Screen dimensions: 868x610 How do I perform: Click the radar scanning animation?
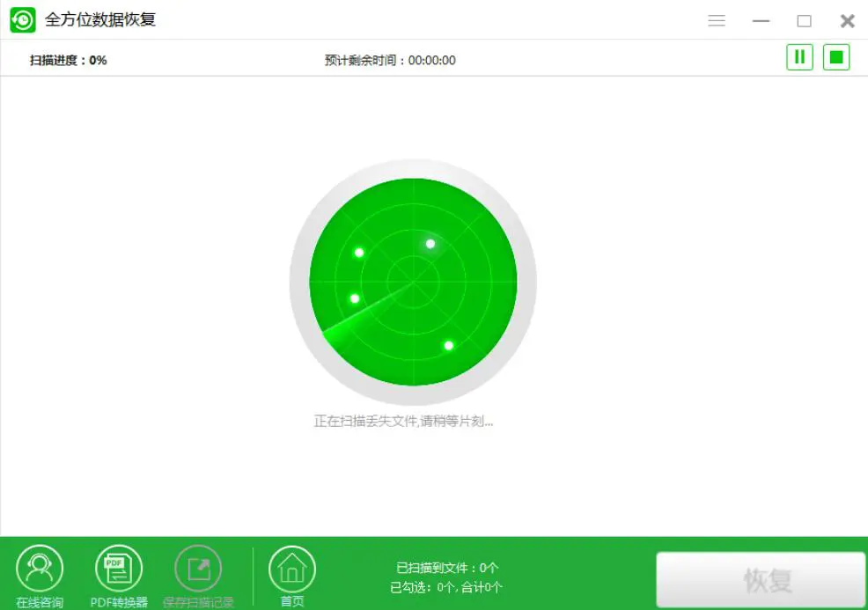[x=411, y=280]
